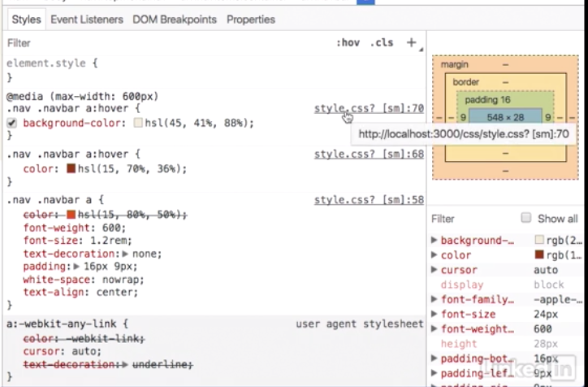Open color picker for hsl(15, 70%, 36%) swatch

point(71,168)
